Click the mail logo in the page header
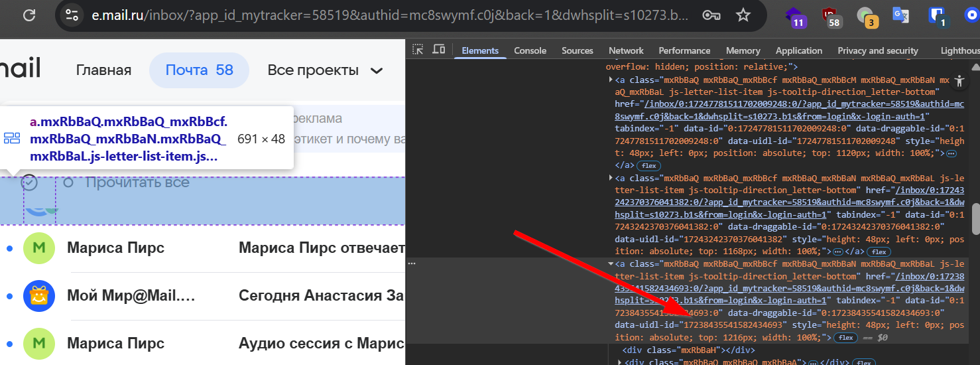Image resolution: width=980 pixels, height=365 pixels. 20,70
